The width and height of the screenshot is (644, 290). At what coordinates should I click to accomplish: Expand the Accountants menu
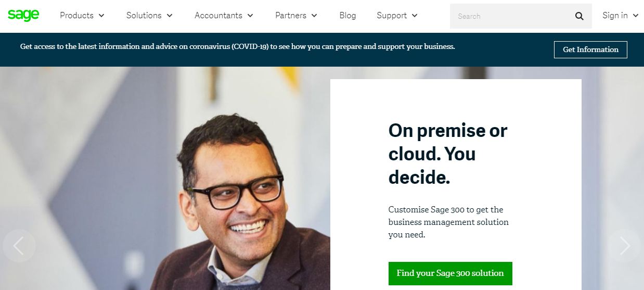224,16
